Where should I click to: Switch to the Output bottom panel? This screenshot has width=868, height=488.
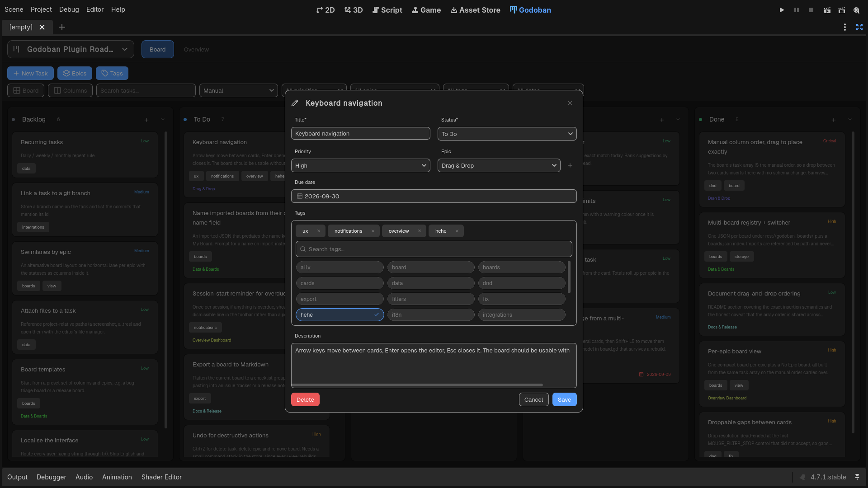point(17,477)
